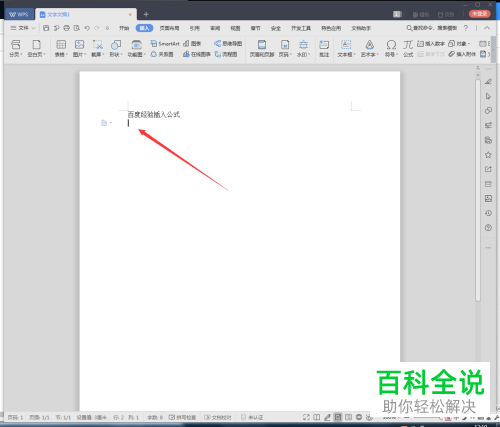This screenshot has width=500, height=427.
Task: Click Insert Attachment (插入附件)
Action: click(x=462, y=54)
